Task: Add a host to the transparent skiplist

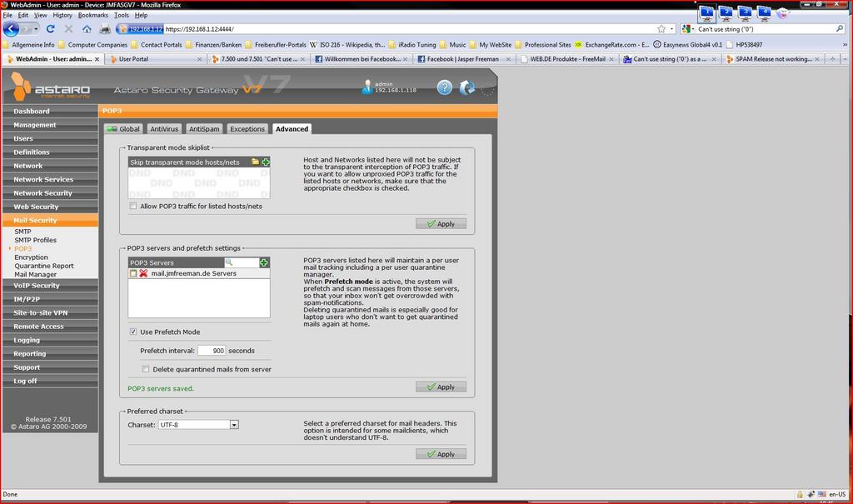Action: [266, 162]
